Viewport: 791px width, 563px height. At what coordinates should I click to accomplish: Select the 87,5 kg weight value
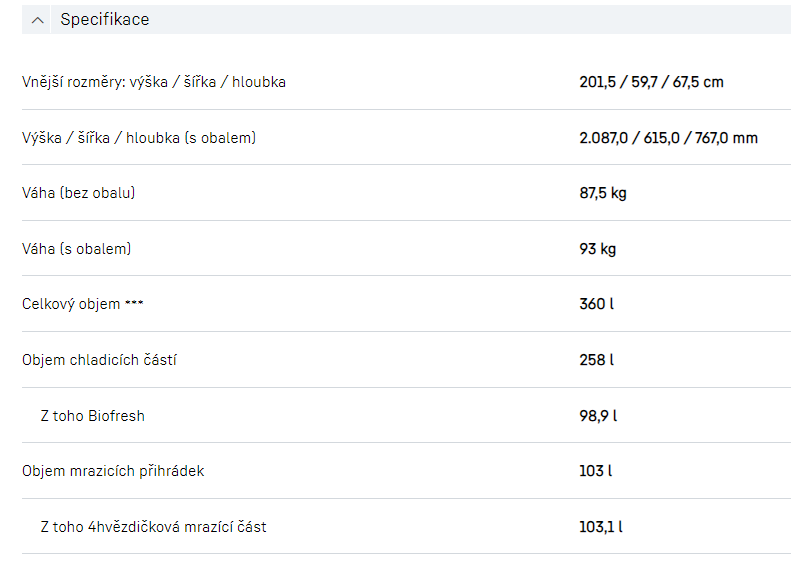point(603,193)
